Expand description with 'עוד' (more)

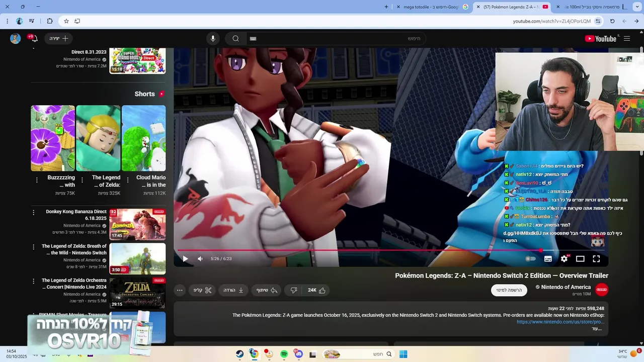pos(597,329)
